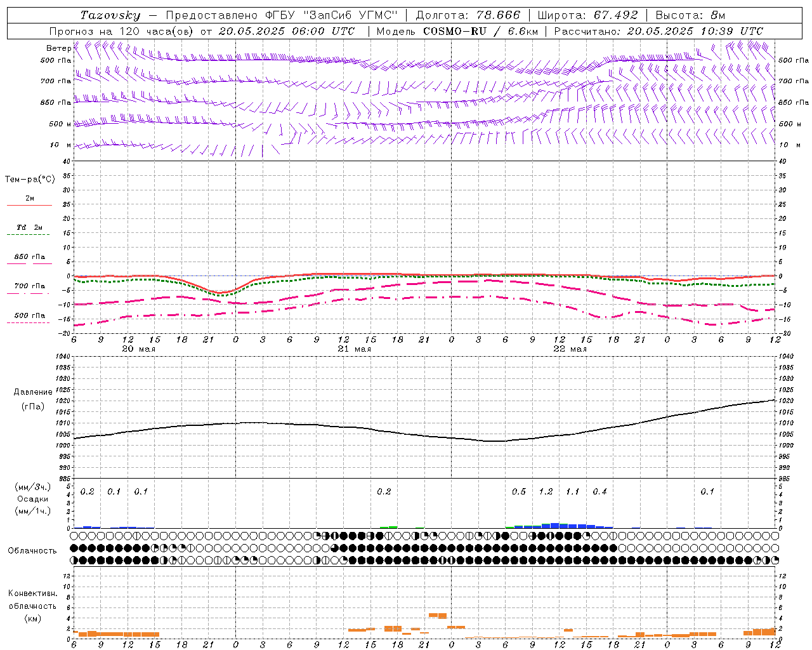
Task: Click 'Прогноз на 120 часа(ов)' forecast header
Action: tap(122, 30)
